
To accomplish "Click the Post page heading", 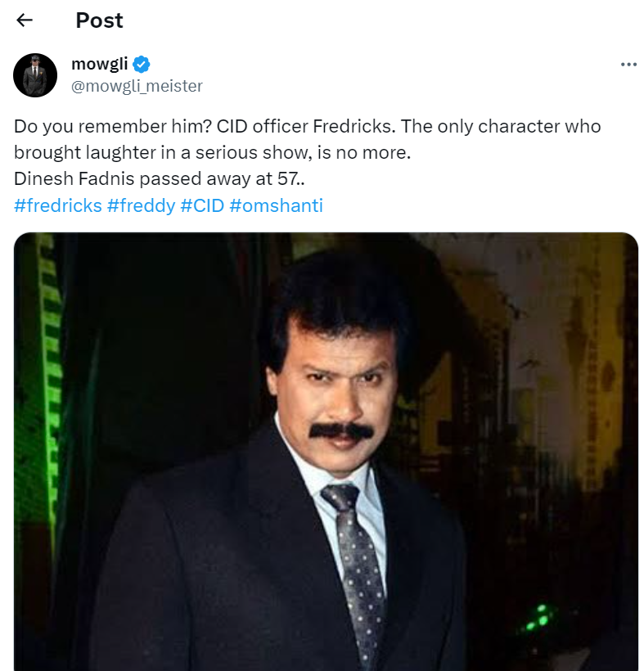I will tap(99, 20).
